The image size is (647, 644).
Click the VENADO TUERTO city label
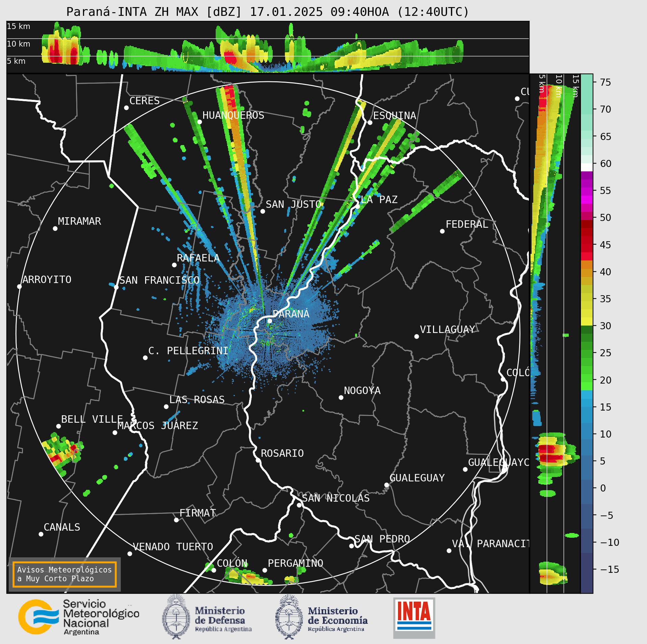(173, 547)
